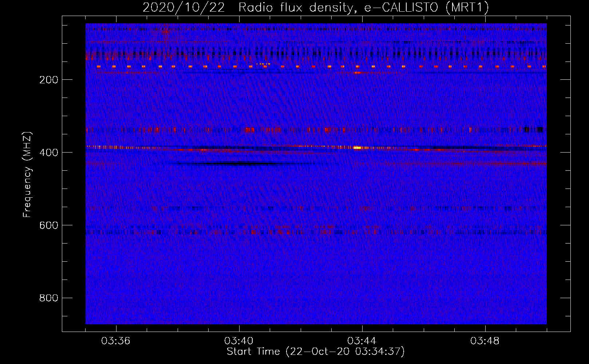Click the 800 frequency tick label
This screenshot has height=364, width=589.
[49, 298]
